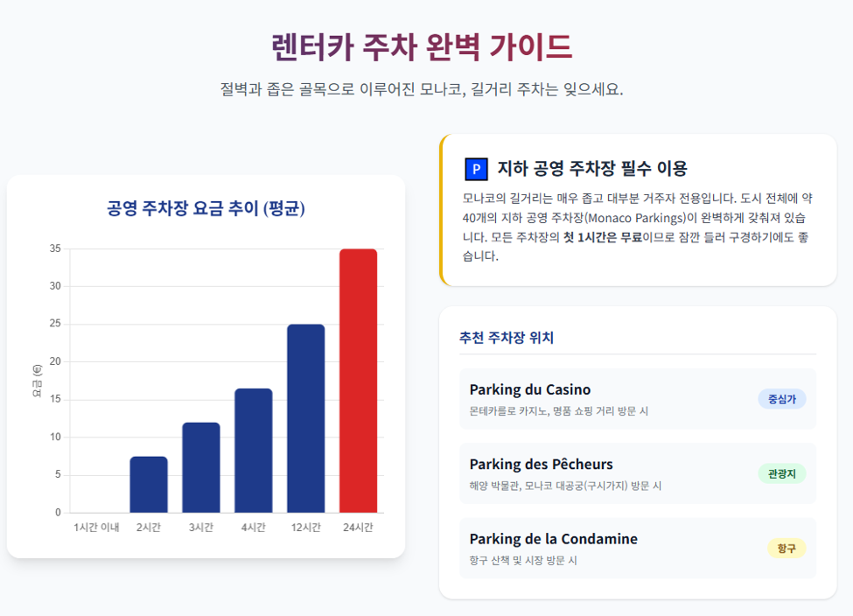
Task: Click the 24시간 x-axis label
Action: (x=358, y=528)
